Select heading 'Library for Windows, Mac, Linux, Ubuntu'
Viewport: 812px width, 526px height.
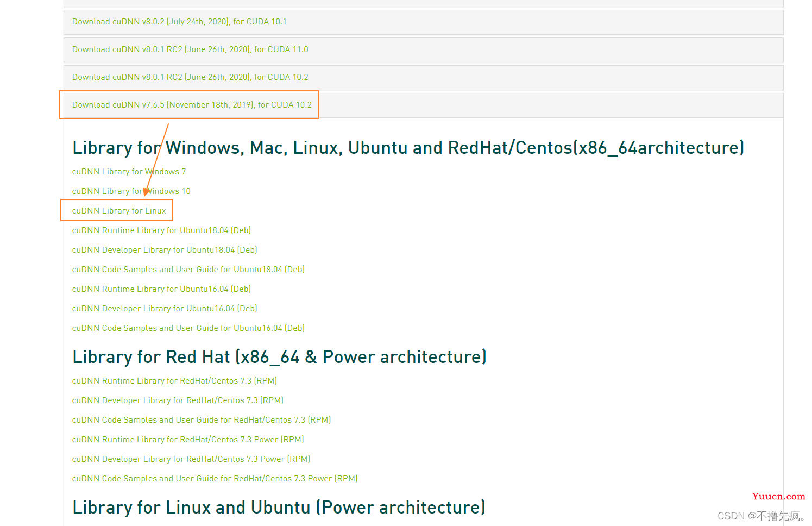click(408, 148)
